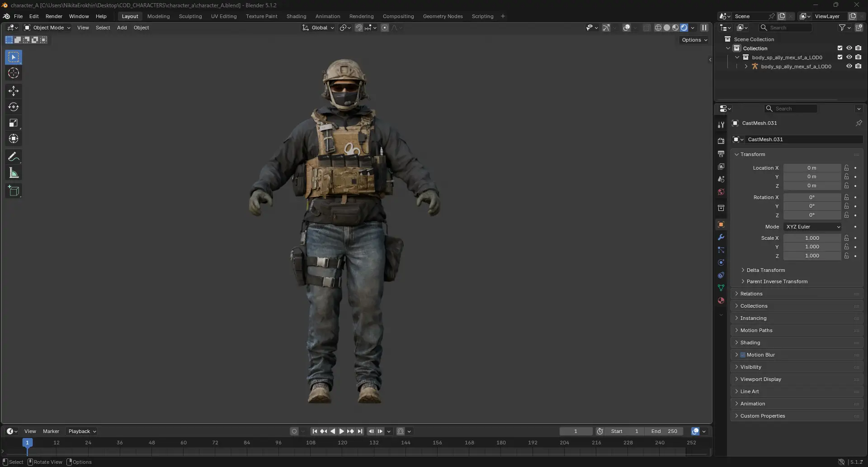Switch to the Modeling workspace tab
Viewport: 868px width, 467px height.
159,16
